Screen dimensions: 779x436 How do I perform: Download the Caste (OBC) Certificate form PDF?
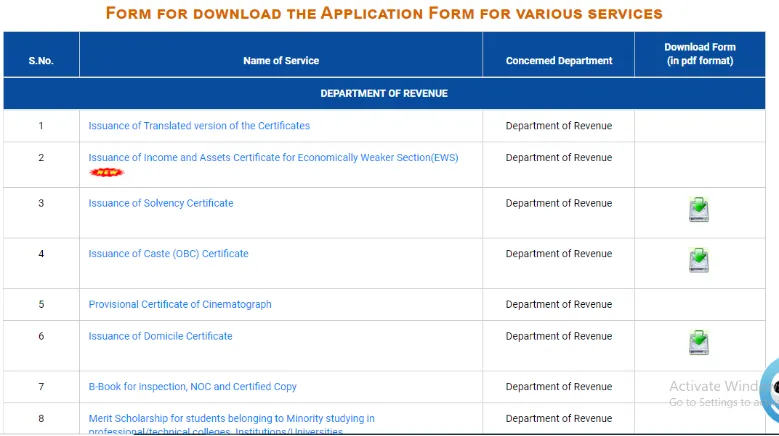699,261
